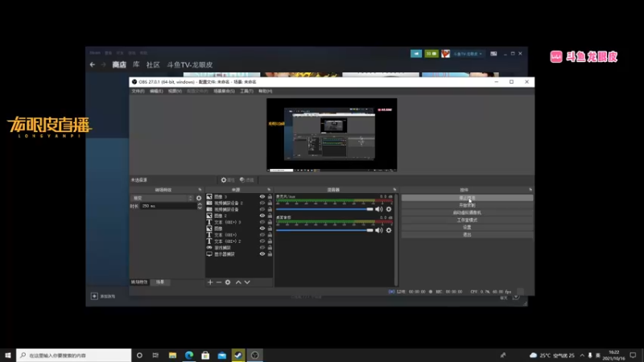Screen dimensions: 644x362
Task: Pop out the 转场特效 dock panel icon
Action: click(x=200, y=190)
